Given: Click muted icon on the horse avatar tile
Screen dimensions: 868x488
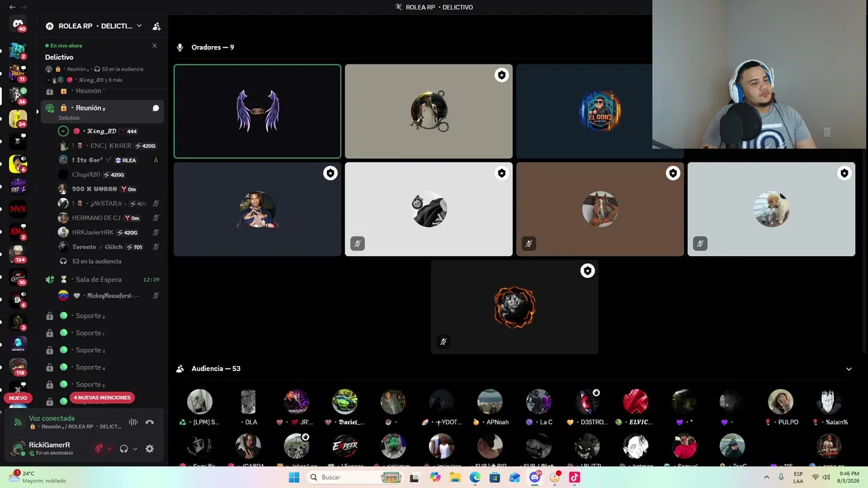Looking at the screenshot, I should pos(529,243).
